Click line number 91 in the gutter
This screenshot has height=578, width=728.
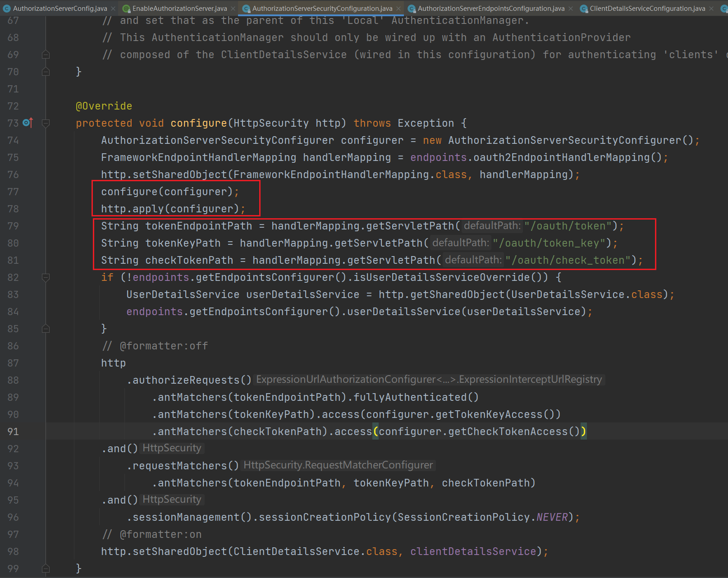pos(13,431)
